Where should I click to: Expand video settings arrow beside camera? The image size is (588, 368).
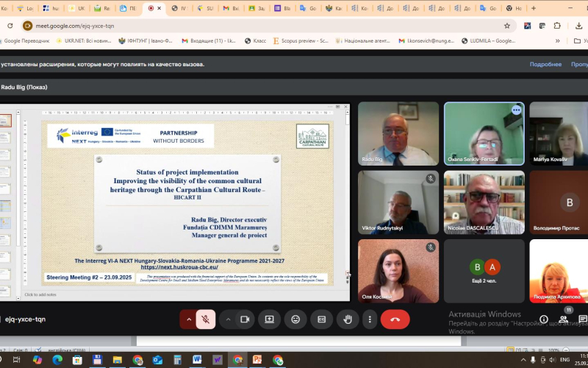[228, 319]
